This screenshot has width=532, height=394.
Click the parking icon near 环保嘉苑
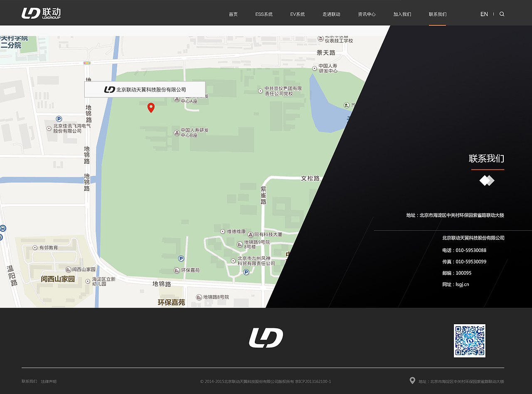tap(181, 259)
